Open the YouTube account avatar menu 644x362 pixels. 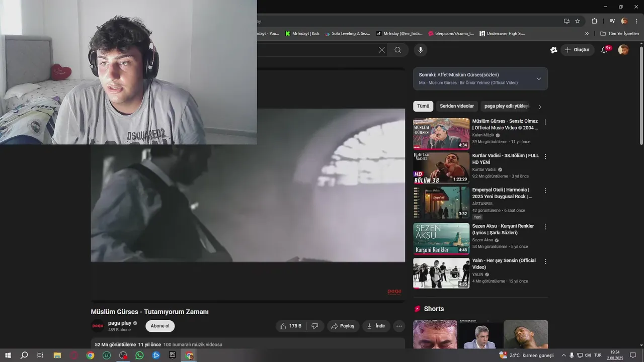(623, 50)
